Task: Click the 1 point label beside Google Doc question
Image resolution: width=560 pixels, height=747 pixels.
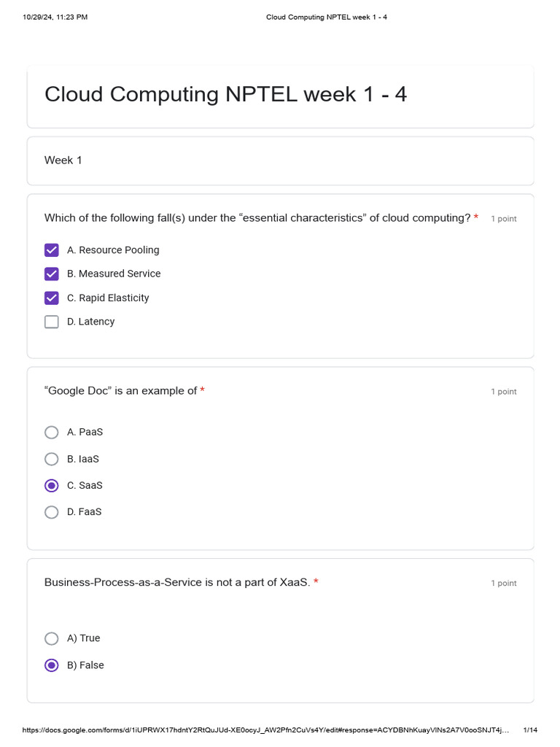Action: (503, 392)
